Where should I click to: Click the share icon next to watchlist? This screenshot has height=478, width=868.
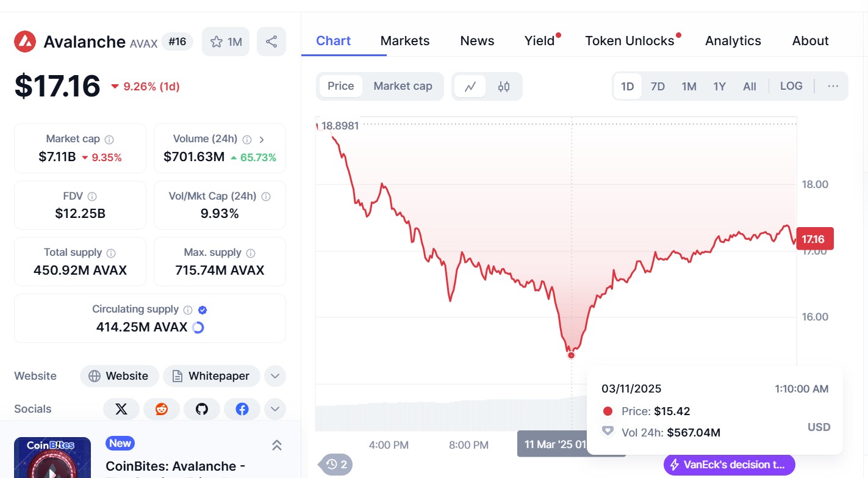click(x=271, y=42)
